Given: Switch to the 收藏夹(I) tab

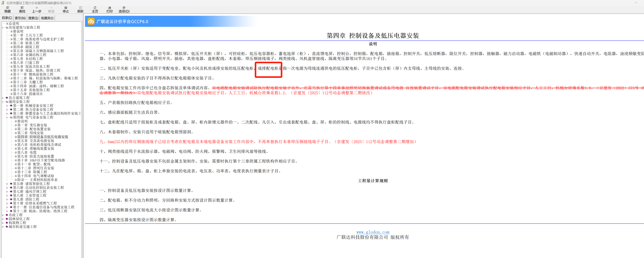Looking at the screenshot, I should coord(47,18).
